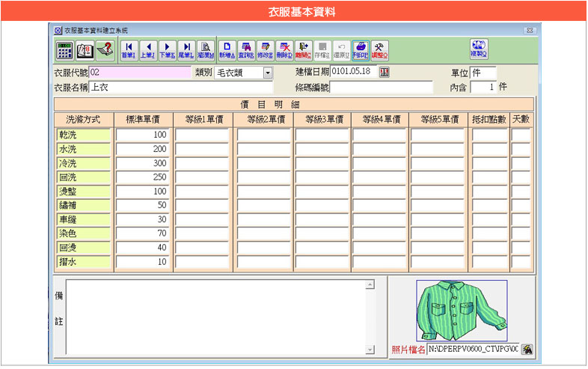This screenshot has height=369, width=588.
Task: Jump to last record (尾筆)
Action: pos(186,50)
